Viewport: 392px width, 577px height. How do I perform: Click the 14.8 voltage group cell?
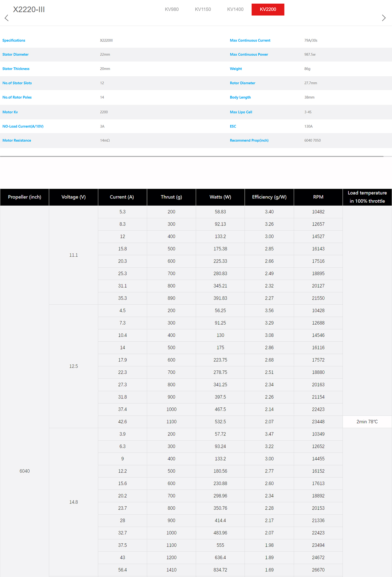(73, 502)
